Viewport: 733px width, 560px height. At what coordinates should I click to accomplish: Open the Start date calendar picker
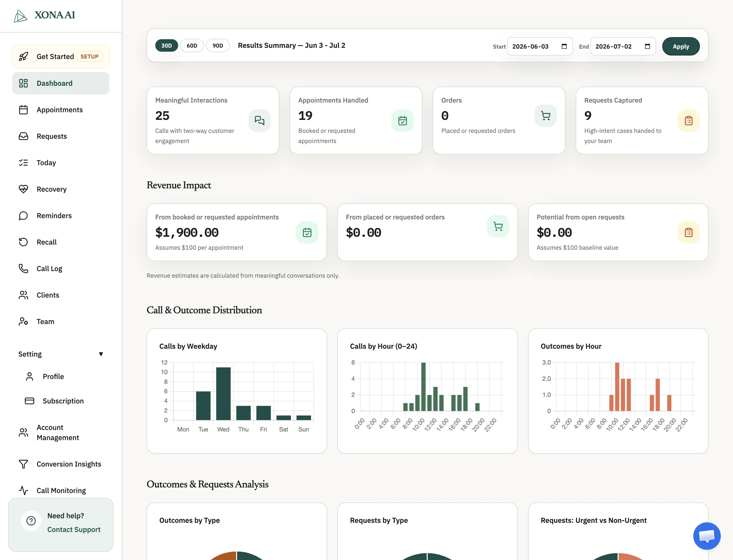coord(564,46)
